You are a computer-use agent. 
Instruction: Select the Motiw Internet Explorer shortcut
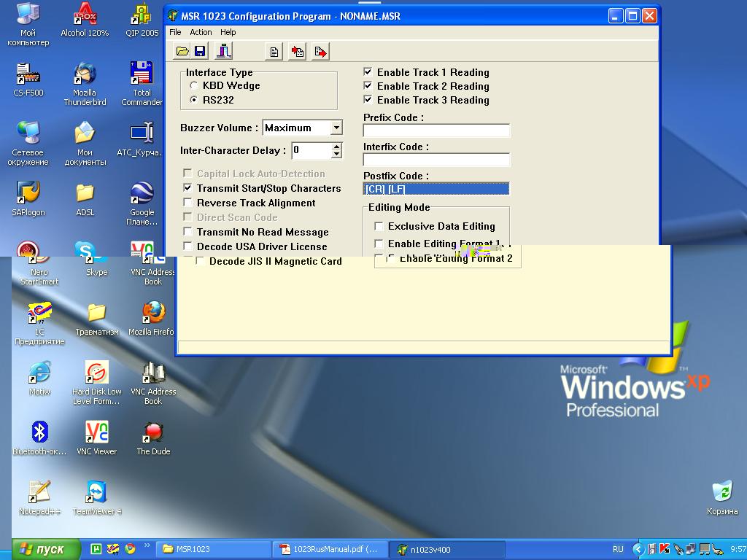point(39,378)
